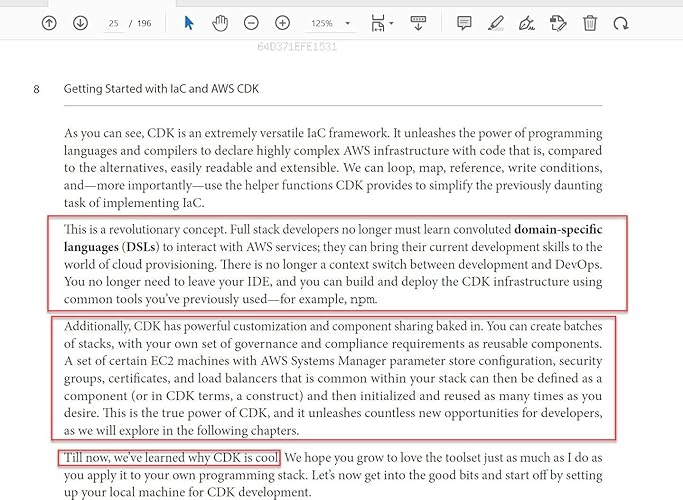Activate the selection arrow tool
The height and width of the screenshot is (500, 683).
click(x=189, y=23)
